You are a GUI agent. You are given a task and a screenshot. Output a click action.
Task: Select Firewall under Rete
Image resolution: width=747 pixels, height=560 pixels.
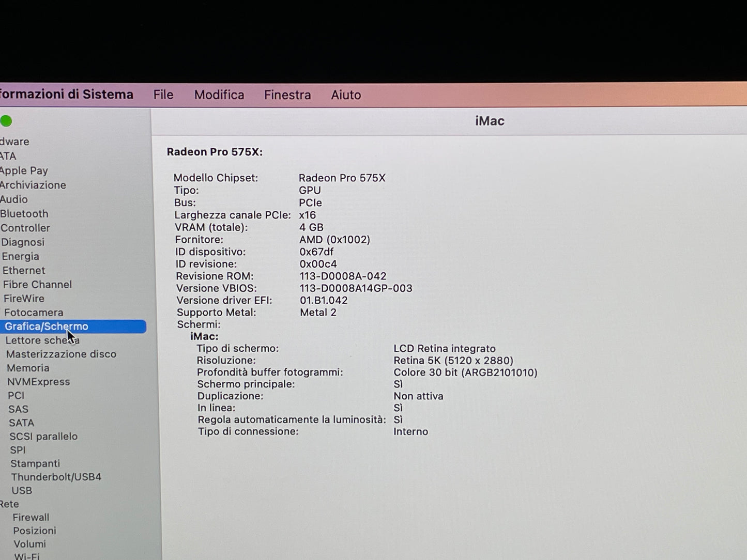click(31, 517)
